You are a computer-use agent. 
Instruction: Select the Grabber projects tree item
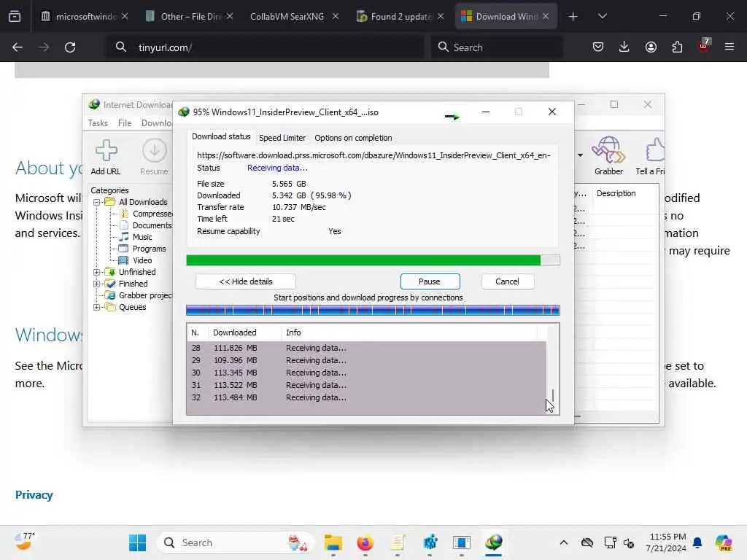(x=139, y=295)
